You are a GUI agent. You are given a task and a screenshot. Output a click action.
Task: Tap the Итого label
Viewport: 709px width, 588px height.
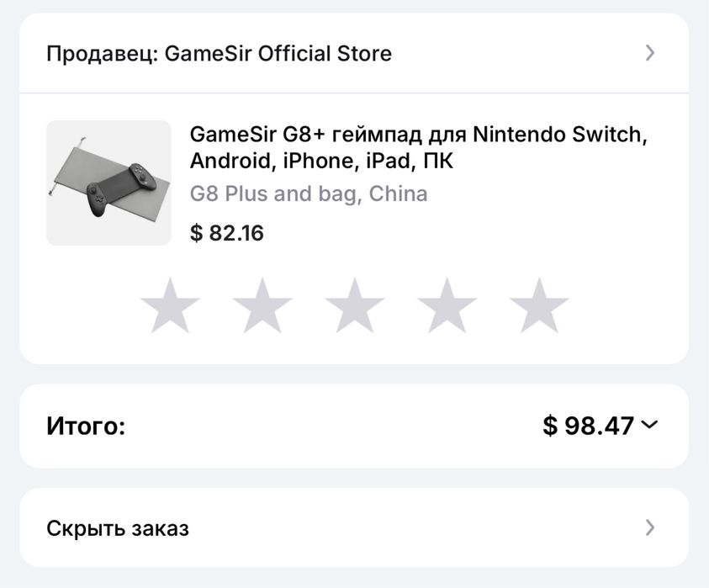(x=86, y=426)
